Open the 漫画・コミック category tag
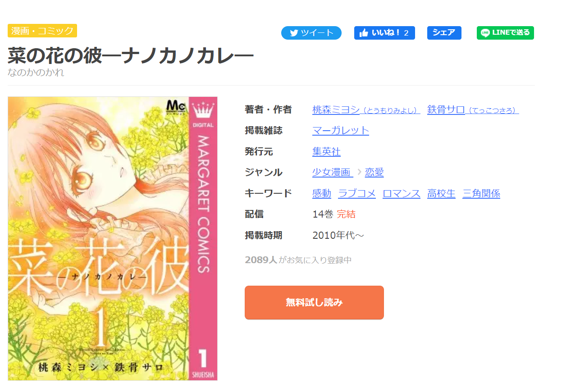Image resolution: width=580 pixels, height=392 pixels. [x=42, y=31]
